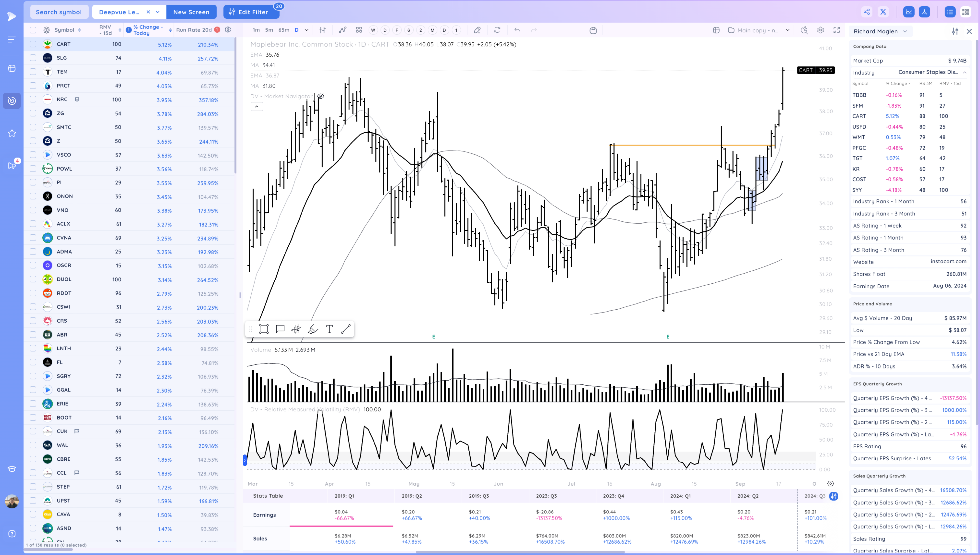Click the eraser icon in chart toolbar
Viewport: 980px width, 555px height.
477,30
